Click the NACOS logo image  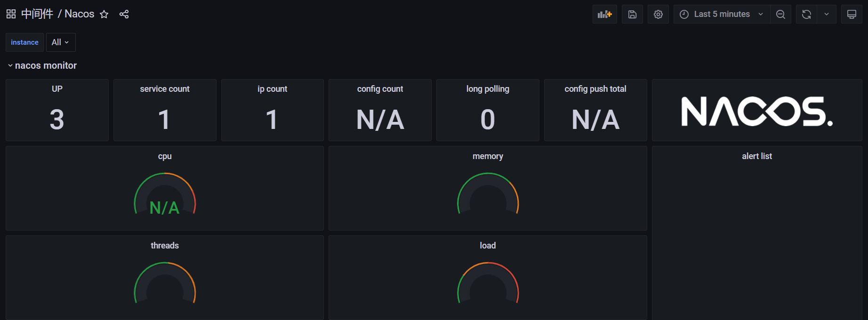tap(757, 112)
